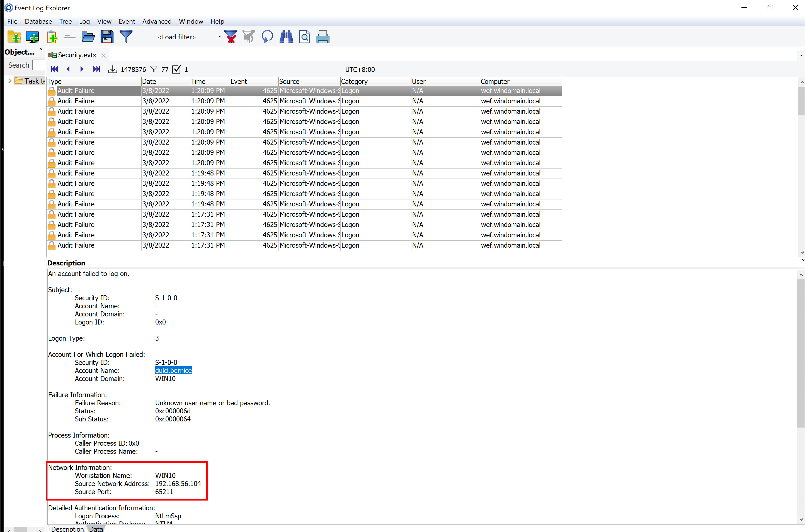Image resolution: width=805 pixels, height=532 pixels.
Task: Open the filter funnel tool
Action: pyautogui.click(x=126, y=37)
